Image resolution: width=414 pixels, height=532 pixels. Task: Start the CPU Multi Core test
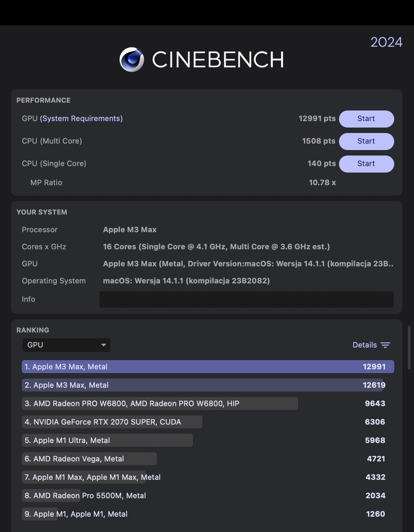pyautogui.click(x=366, y=141)
